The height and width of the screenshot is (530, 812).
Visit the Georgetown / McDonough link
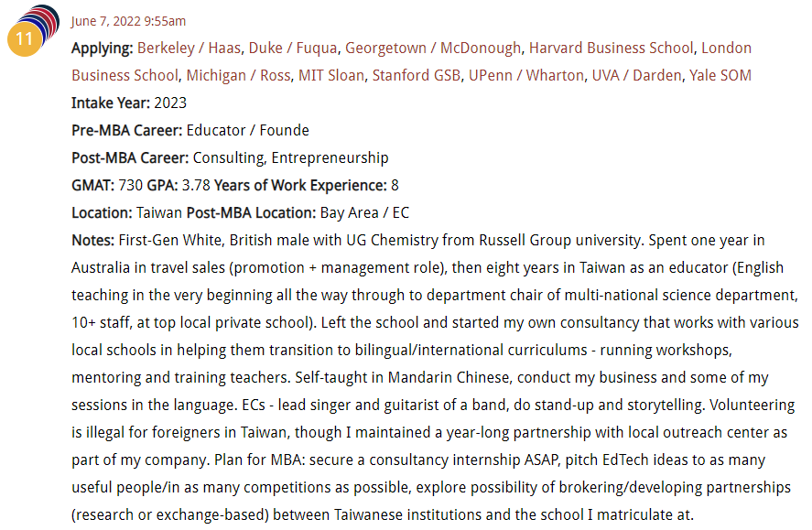[x=433, y=49]
